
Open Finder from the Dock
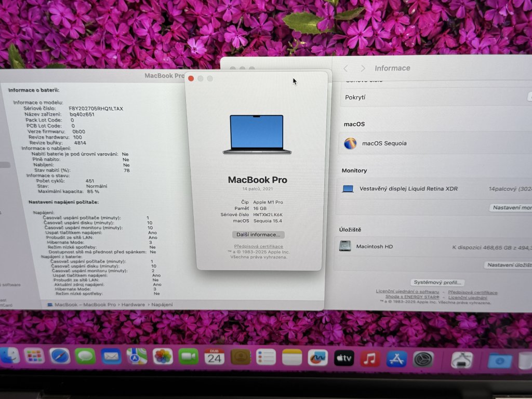click(x=9, y=356)
